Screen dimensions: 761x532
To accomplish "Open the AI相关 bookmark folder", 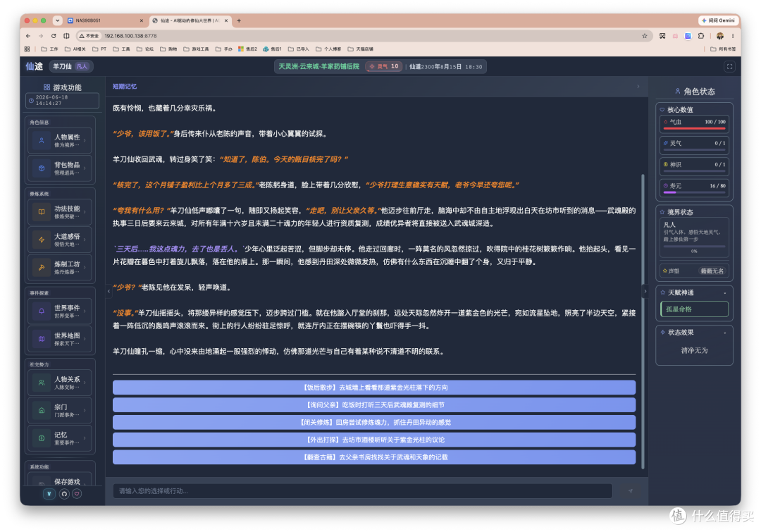I will 75,49.
